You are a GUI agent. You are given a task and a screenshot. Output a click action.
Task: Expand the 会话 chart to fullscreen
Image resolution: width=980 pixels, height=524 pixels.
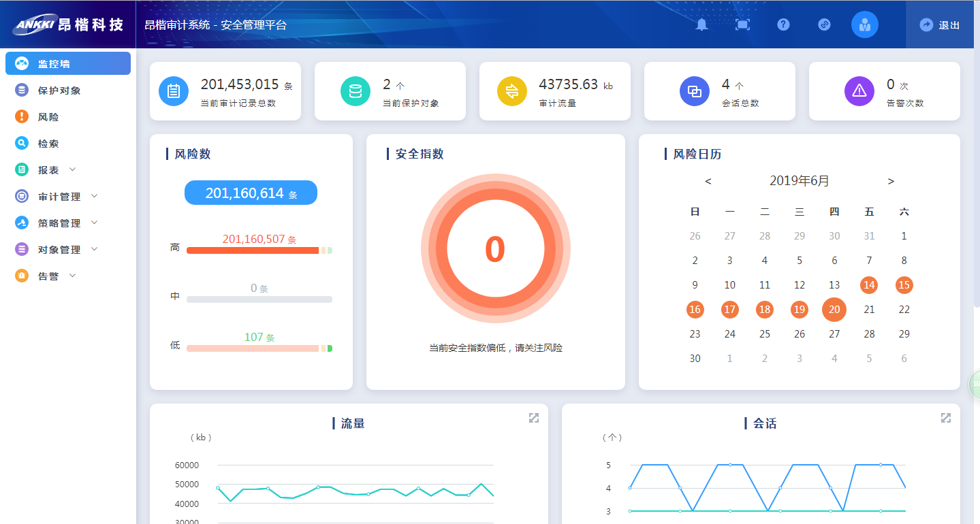pyautogui.click(x=945, y=418)
